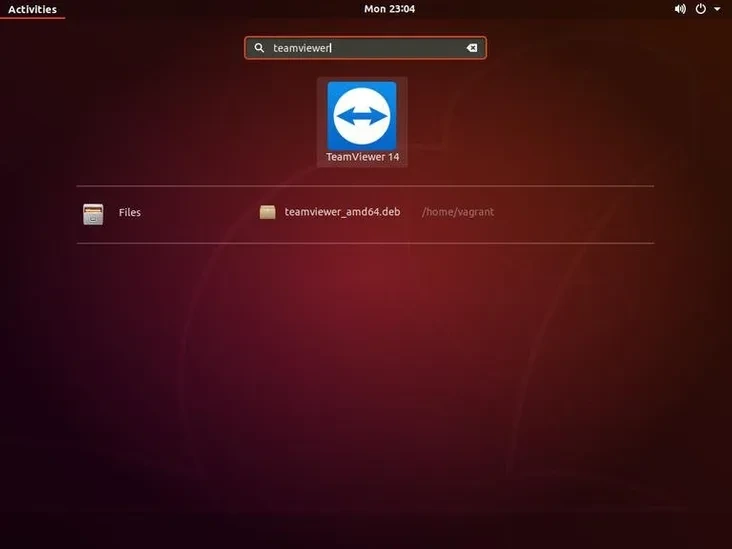The image size is (732, 549).
Task: Click the /home/vagrant path text
Action: tap(458, 212)
